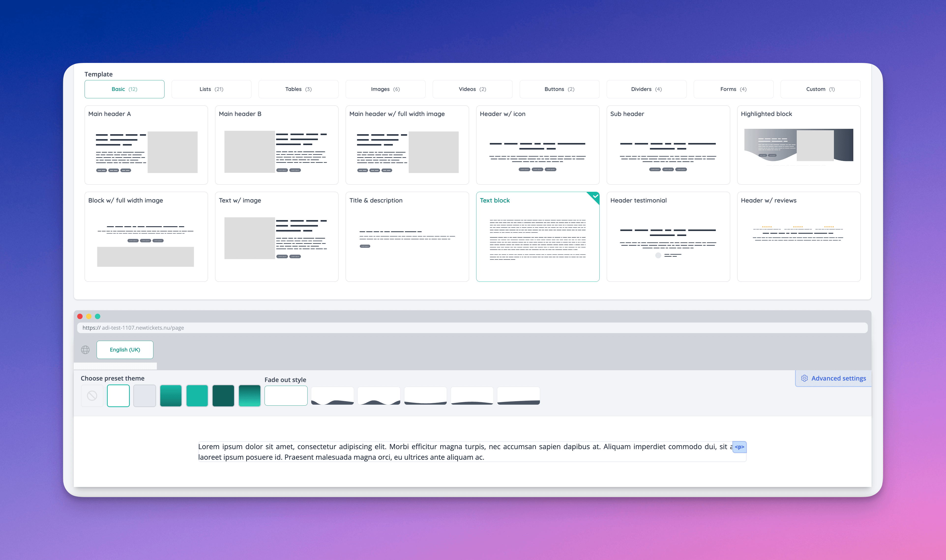Select the convex arc fade out style
The width and height of the screenshot is (946, 560).
(472, 396)
